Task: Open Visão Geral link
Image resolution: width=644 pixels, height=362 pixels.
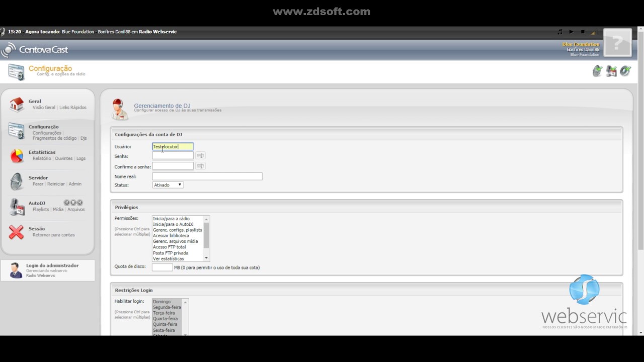Action: (44, 108)
